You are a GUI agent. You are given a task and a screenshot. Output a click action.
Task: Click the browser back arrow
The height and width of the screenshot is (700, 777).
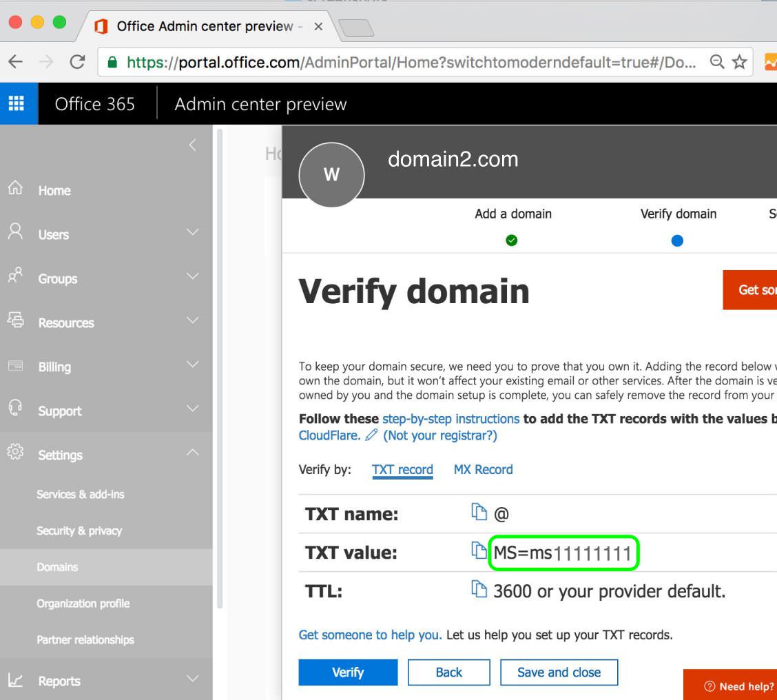point(16,62)
